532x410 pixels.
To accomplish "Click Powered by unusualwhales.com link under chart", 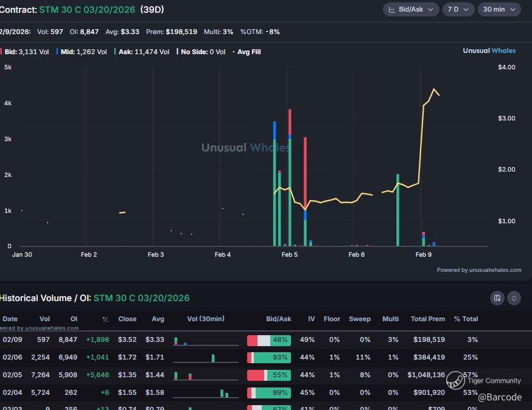I will 478,270.
